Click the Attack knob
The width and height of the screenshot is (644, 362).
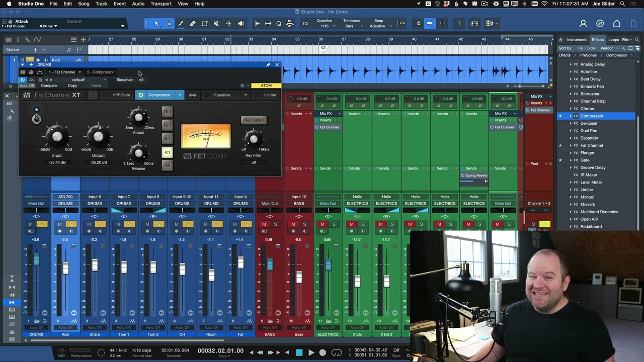(138, 118)
